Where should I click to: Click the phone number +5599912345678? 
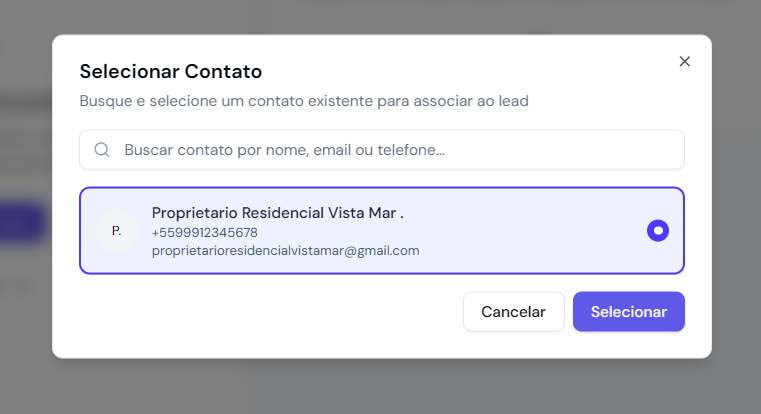tap(204, 232)
